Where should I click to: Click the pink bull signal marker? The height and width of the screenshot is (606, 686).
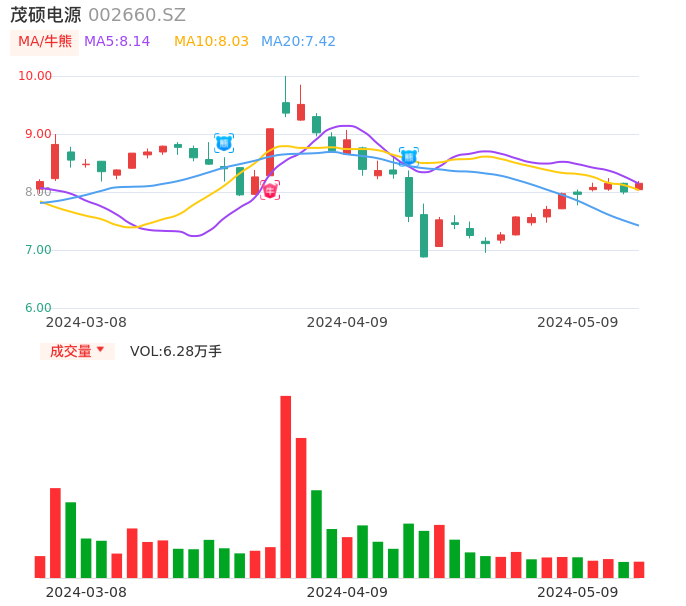(270, 190)
